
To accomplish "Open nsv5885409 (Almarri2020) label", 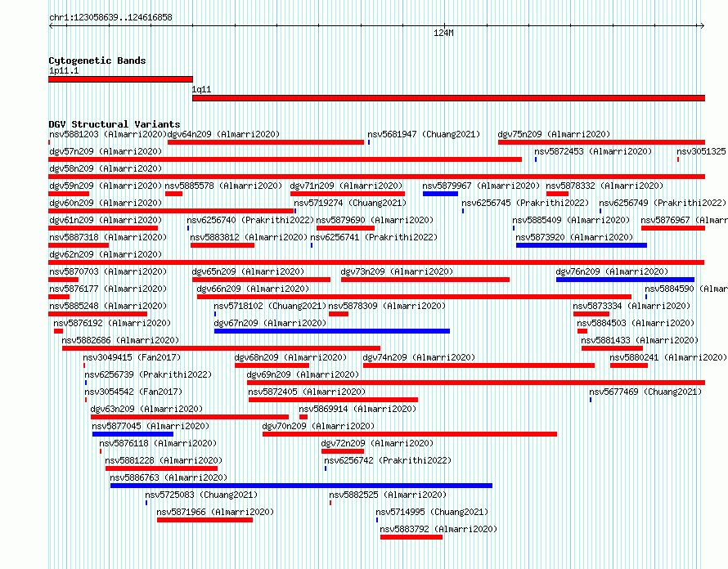I will tap(571, 220).
